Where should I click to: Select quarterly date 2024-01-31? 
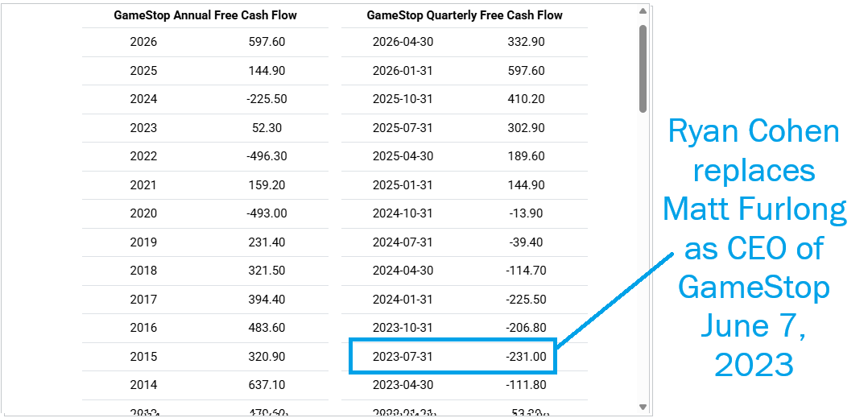click(403, 300)
